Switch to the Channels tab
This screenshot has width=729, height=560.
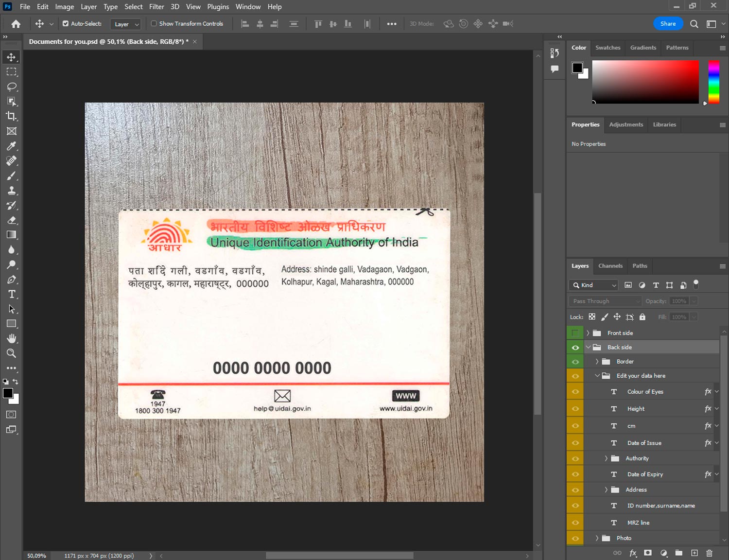(x=610, y=266)
